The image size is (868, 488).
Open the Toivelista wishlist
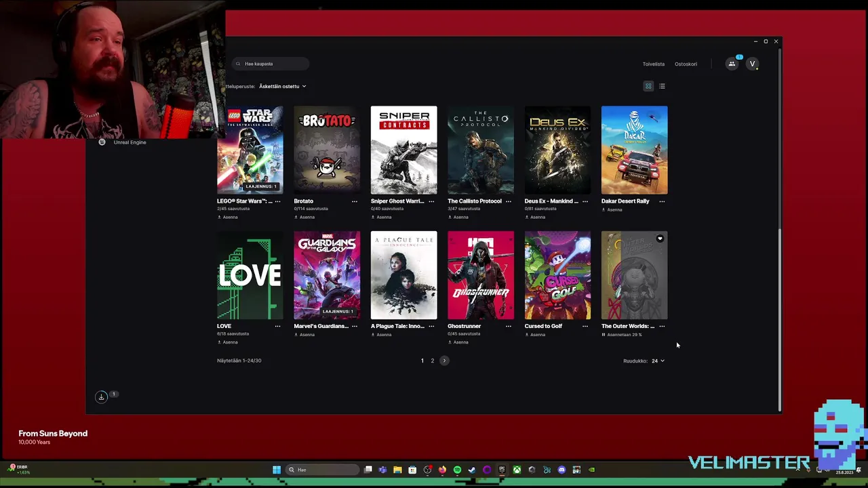coord(654,64)
